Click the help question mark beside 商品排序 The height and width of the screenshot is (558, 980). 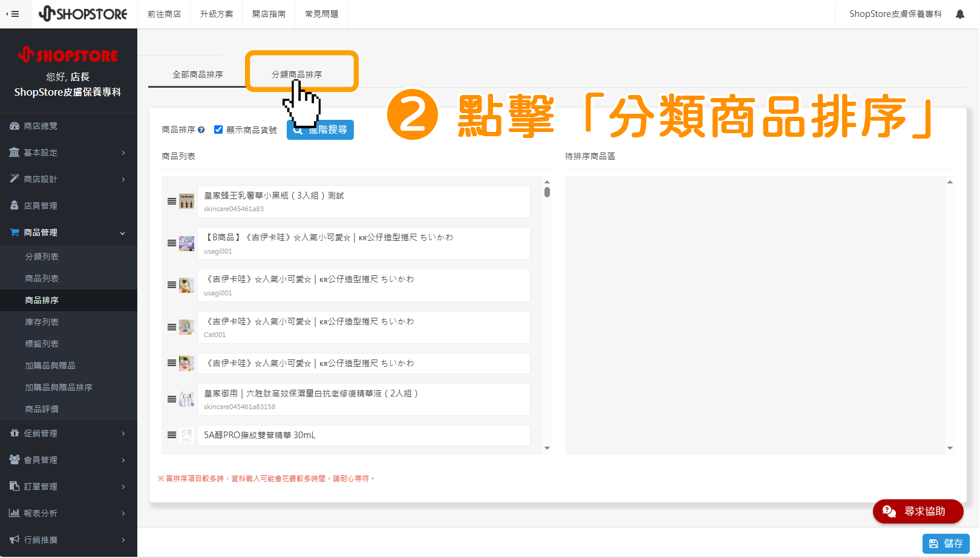pyautogui.click(x=201, y=130)
